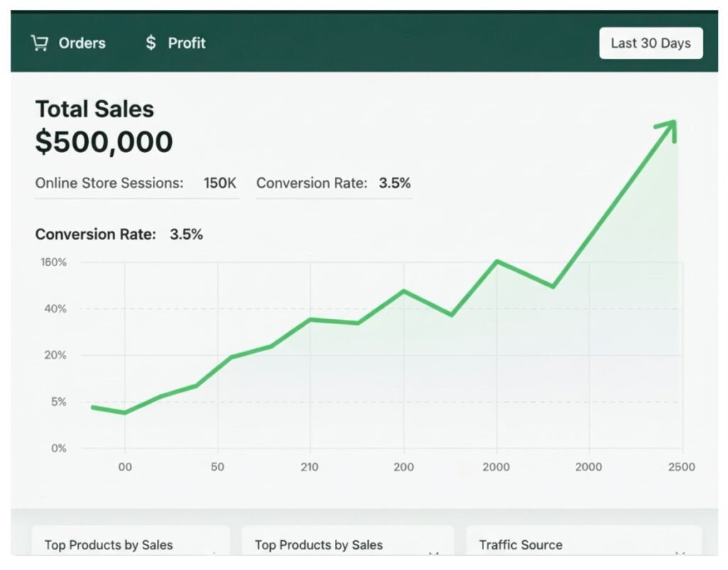This screenshot has height=570, width=728.
Task: Click the 2500 label on the x-axis
Action: point(682,467)
